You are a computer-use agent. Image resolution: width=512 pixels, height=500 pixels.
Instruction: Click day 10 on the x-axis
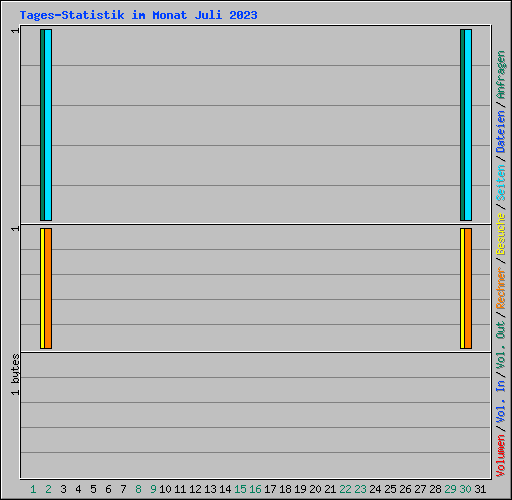165,489
